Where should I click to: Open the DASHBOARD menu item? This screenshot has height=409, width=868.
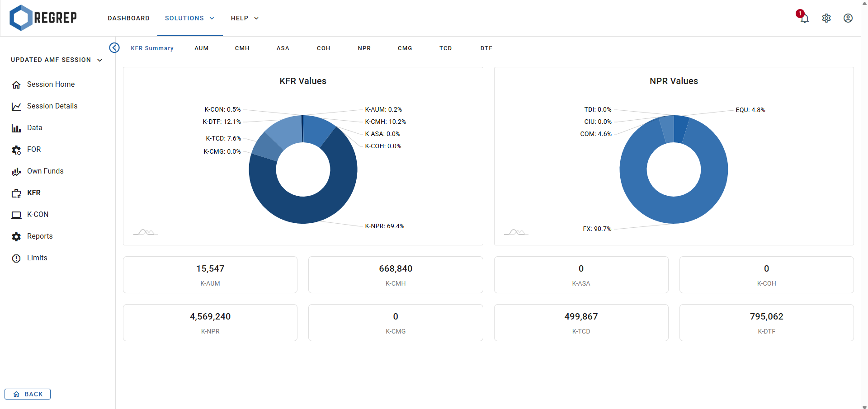[128, 18]
